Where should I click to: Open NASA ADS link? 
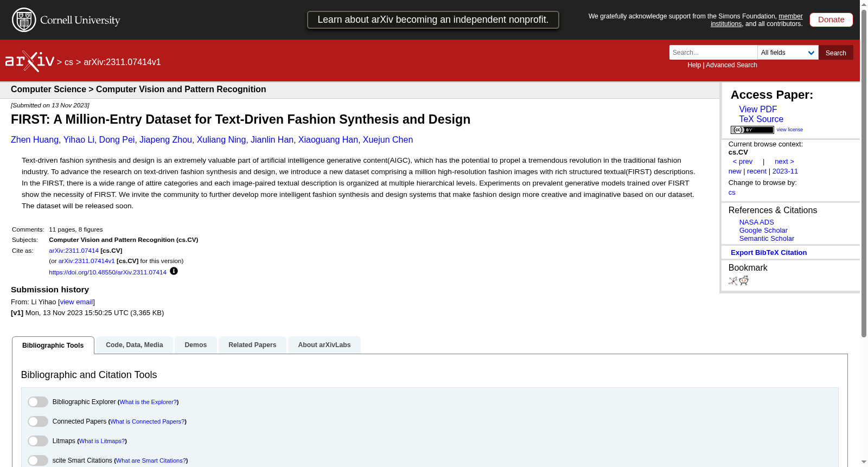tap(756, 222)
